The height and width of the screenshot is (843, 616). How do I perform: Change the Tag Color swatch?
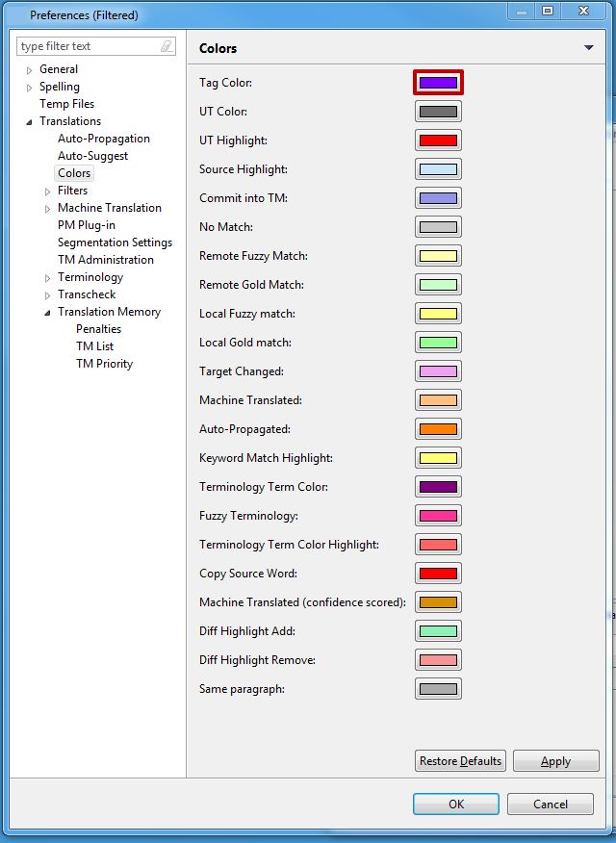438,83
